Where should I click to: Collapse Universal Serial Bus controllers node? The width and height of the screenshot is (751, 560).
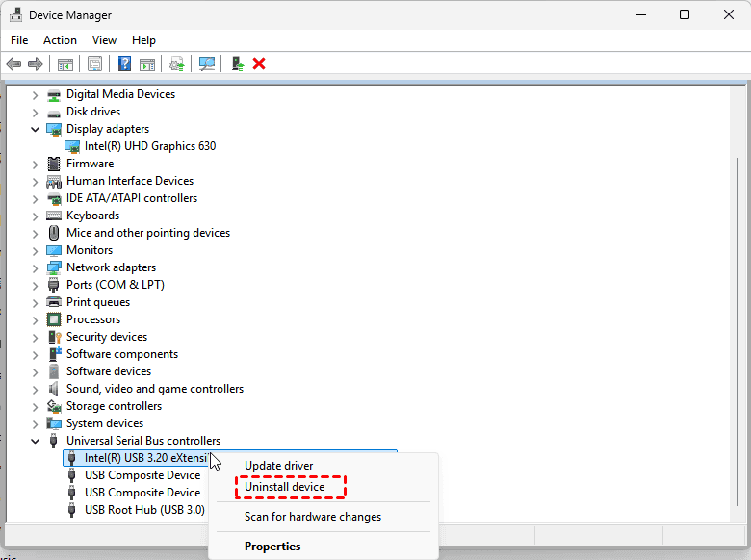36,441
